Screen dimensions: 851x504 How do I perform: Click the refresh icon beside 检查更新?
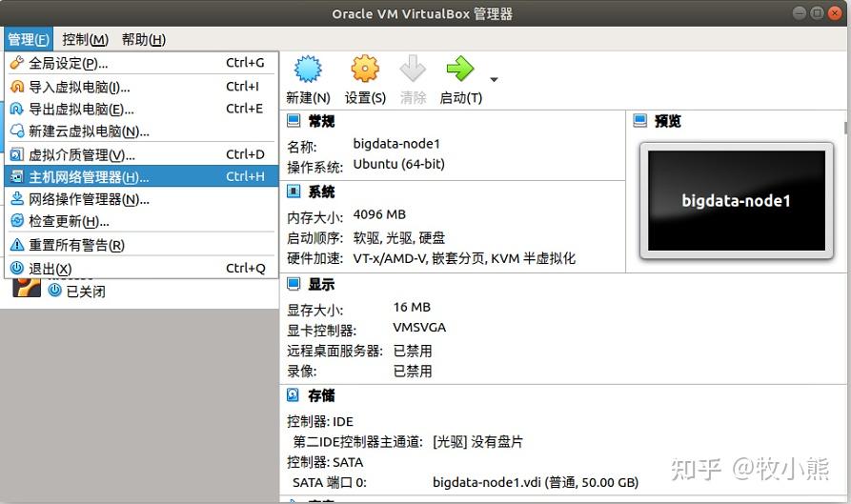click(17, 221)
